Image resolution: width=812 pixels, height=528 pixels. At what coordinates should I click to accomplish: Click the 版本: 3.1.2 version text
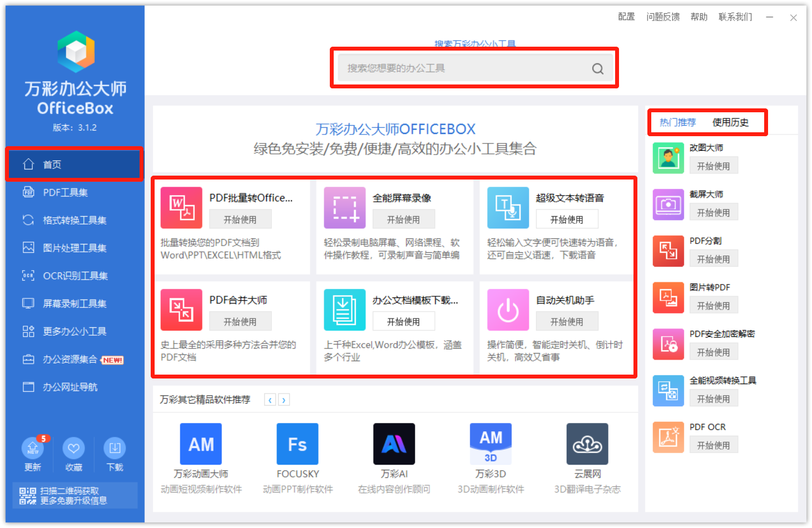click(75, 127)
